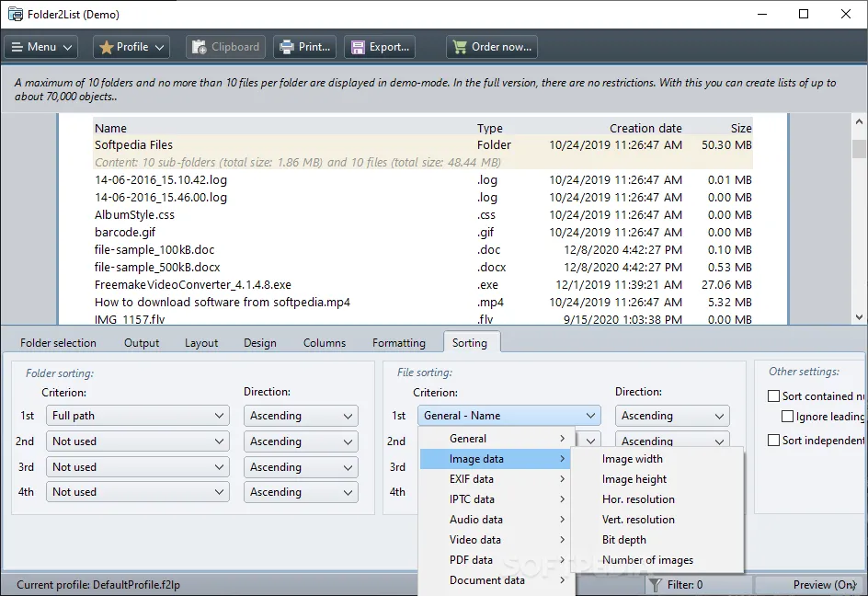Click the Size column header
868x596 pixels.
(741, 128)
